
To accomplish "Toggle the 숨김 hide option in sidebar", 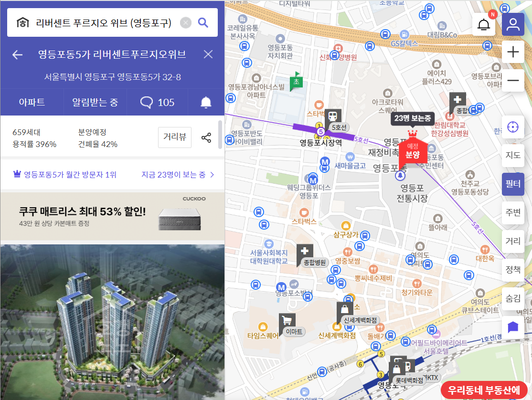I will 513,298.
